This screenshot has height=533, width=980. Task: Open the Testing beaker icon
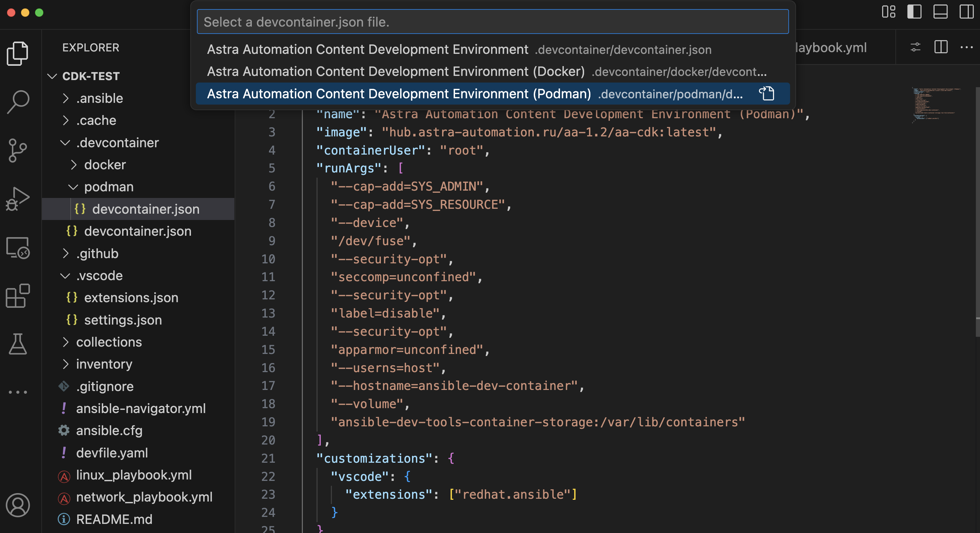17,343
